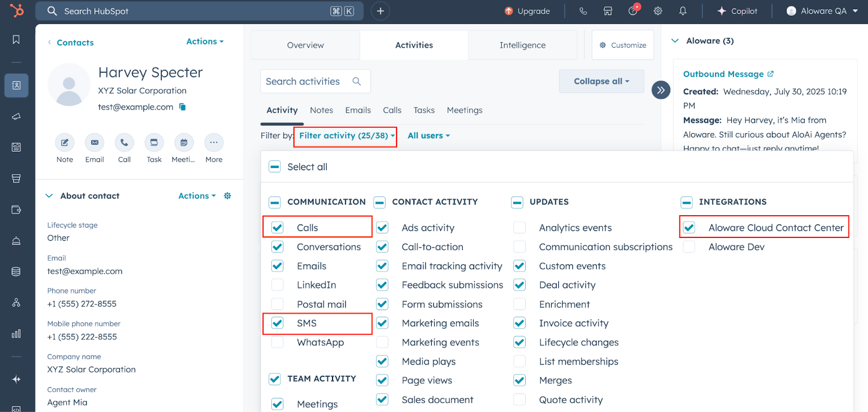Uncheck the SMS checkbox

(x=277, y=323)
